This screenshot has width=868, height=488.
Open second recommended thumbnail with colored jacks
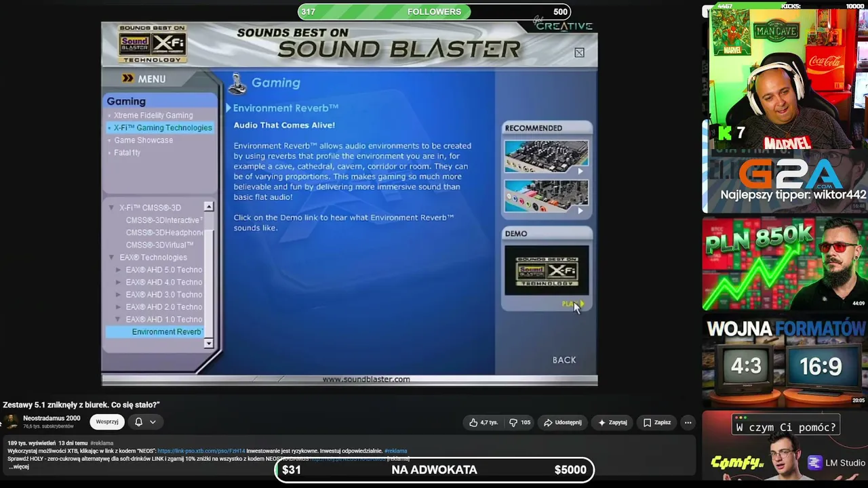(x=547, y=196)
